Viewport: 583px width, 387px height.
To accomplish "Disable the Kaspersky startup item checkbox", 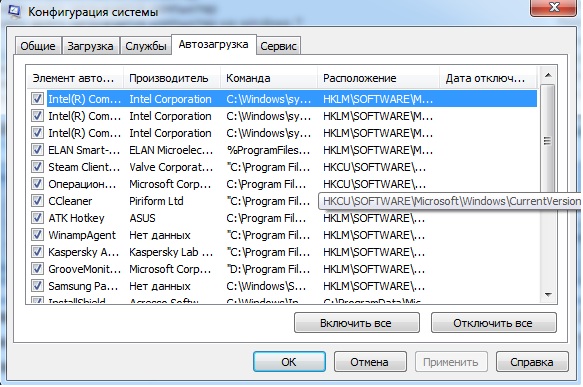I will [37, 252].
